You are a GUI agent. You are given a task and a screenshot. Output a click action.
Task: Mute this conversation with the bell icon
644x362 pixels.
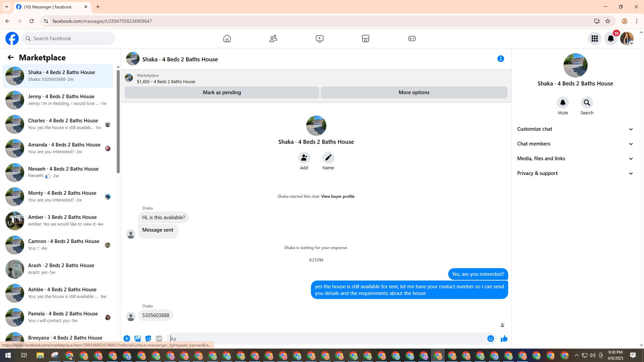(x=562, y=103)
